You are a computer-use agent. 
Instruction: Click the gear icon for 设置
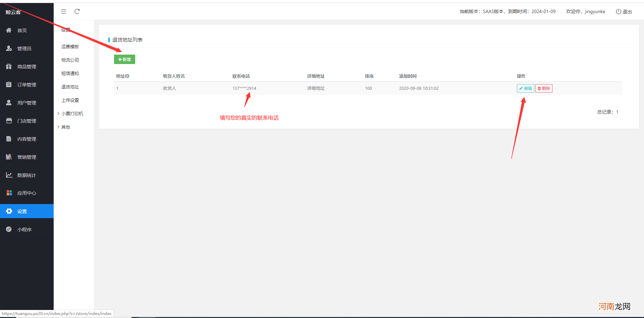(9, 211)
